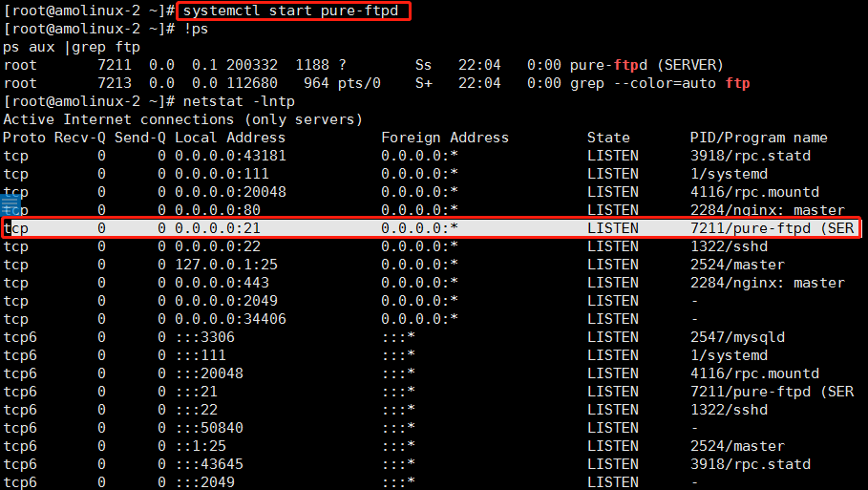The image size is (868, 490).
Task: Select PID 7213 in the ps output
Action: [115, 84]
